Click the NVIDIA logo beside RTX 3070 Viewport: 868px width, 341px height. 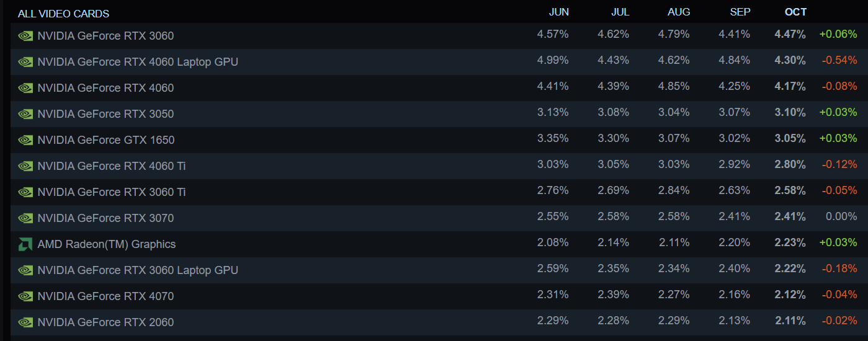[25, 218]
